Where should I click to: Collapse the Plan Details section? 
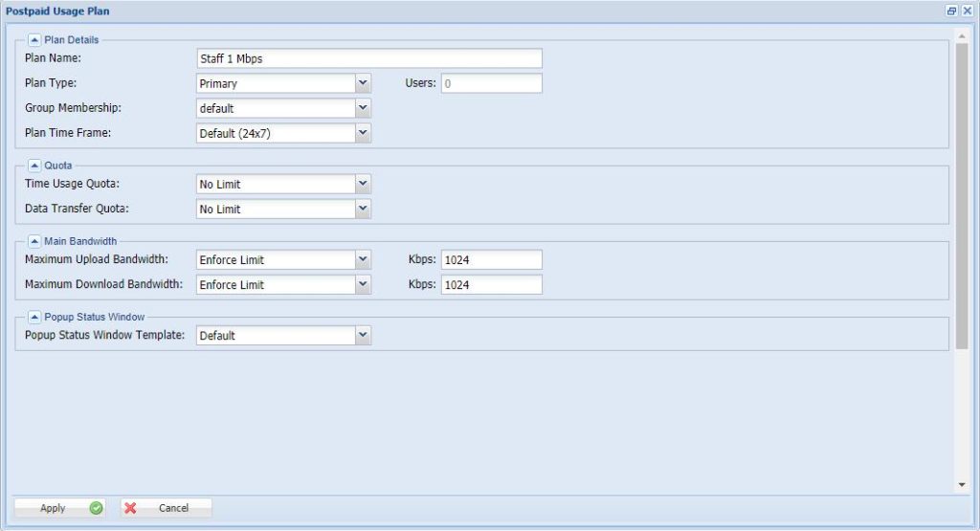tap(34, 40)
